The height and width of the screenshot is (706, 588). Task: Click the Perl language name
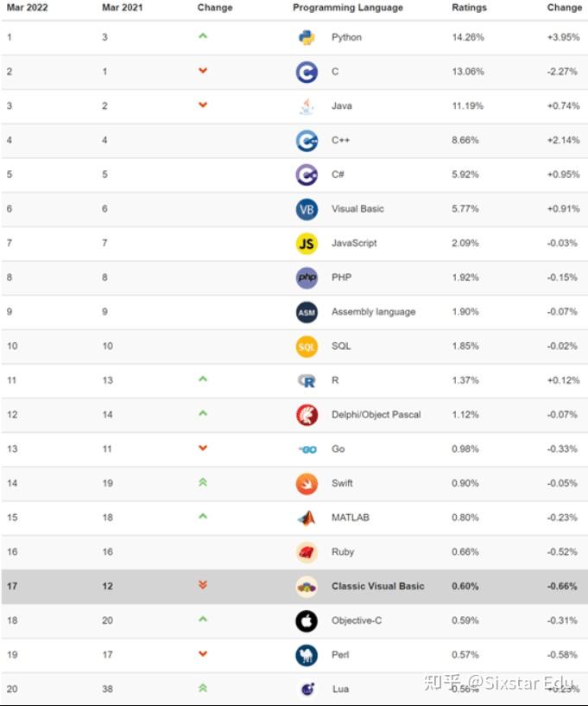340,655
